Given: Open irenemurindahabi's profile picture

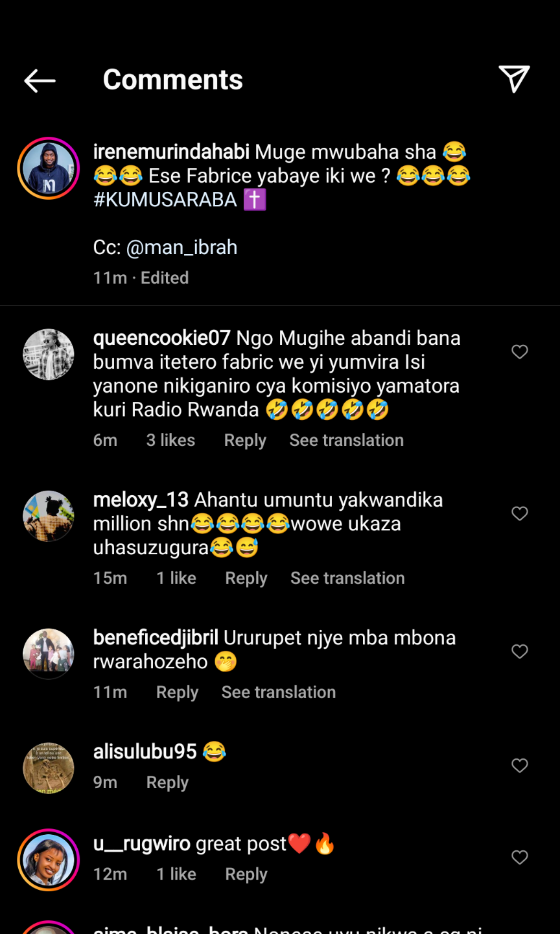Looking at the screenshot, I should (x=49, y=169).
